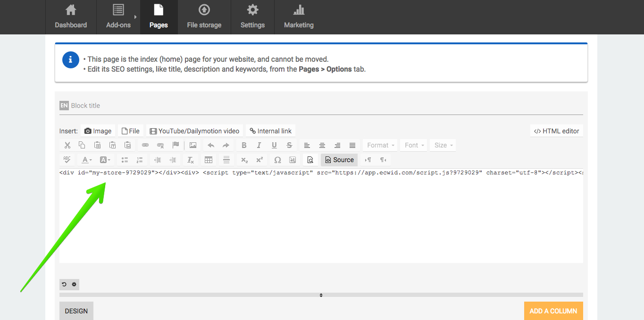
Task: Click the Preview document icon
Action: coord(310,160)
